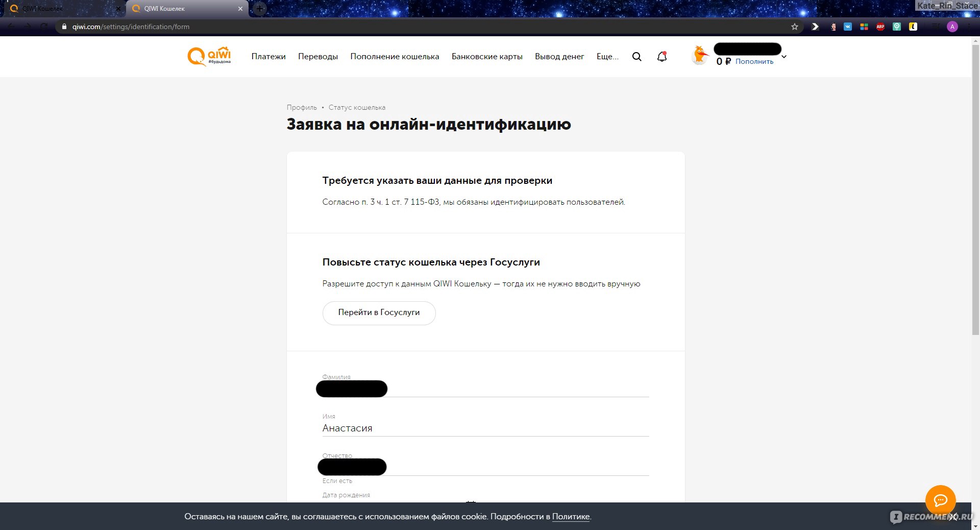Click the colorful squares extension icon
Screen dimensions: 980x530
pyautogui.click(x=864, y=27)
